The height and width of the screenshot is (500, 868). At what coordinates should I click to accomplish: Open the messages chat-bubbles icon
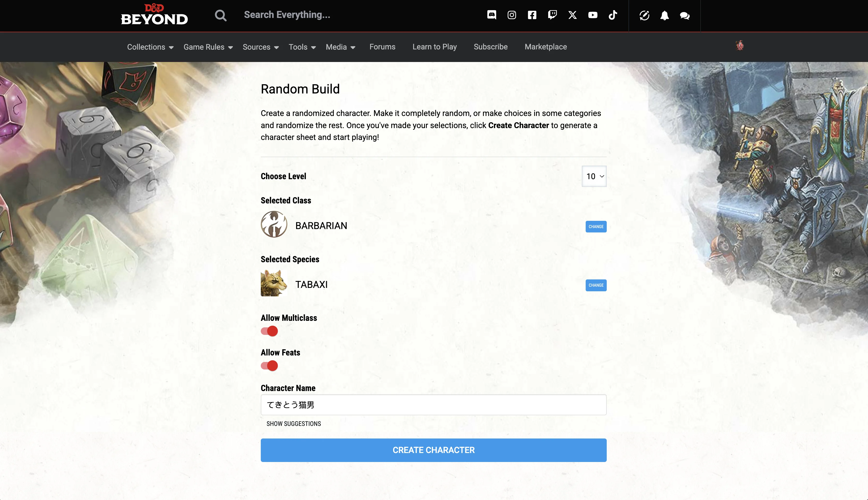point(685,15)
